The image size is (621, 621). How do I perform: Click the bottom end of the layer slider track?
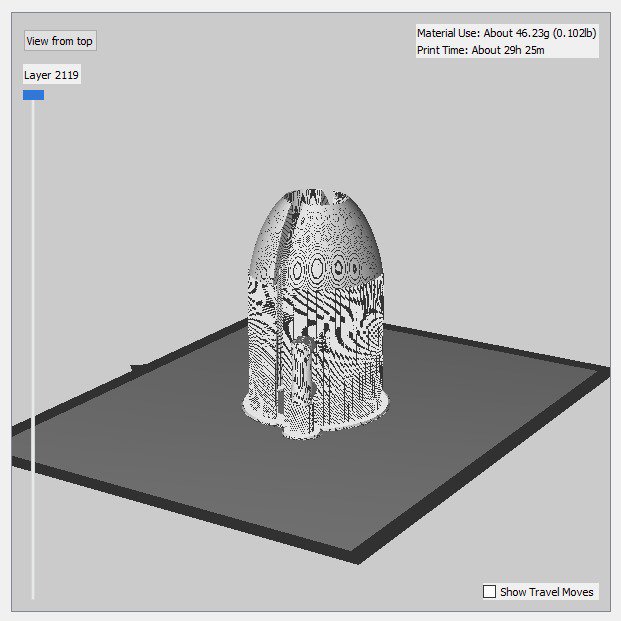[33, 596]
